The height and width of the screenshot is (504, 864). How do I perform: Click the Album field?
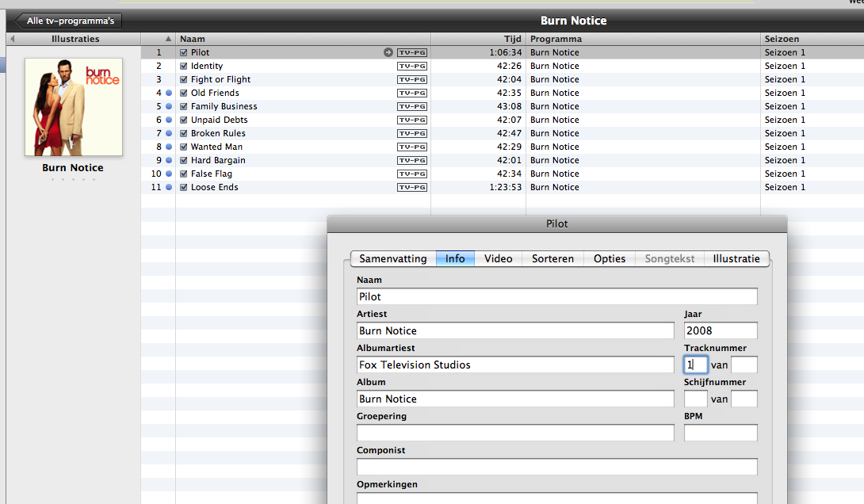pyautogui.click(x=515, y=399)
